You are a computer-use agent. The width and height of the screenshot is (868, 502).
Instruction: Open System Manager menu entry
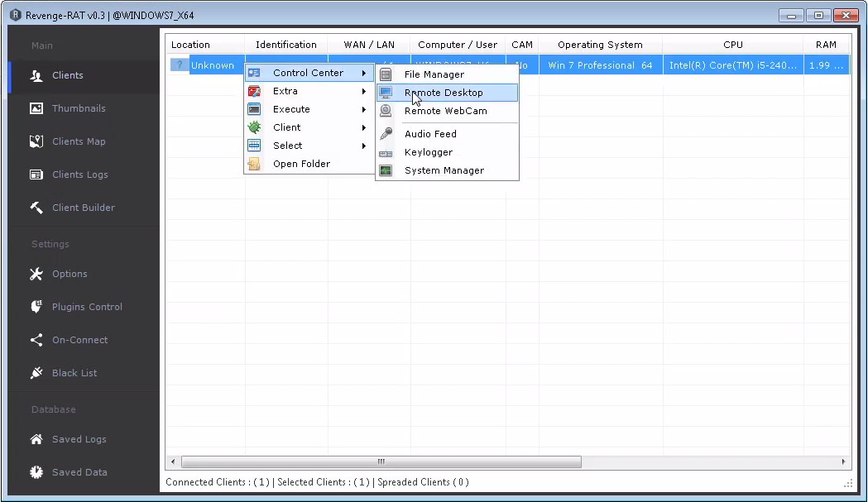point(448,170)
